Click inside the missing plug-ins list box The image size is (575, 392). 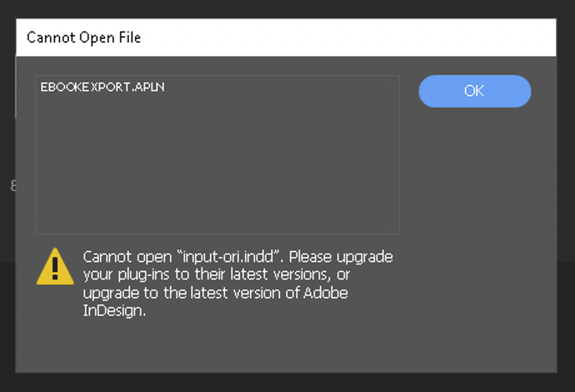click(217, 156)
